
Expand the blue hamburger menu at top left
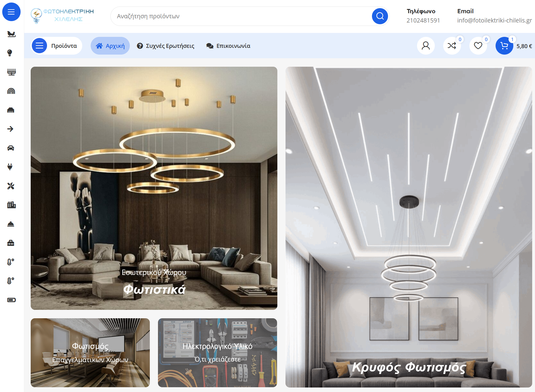(11, 12)
